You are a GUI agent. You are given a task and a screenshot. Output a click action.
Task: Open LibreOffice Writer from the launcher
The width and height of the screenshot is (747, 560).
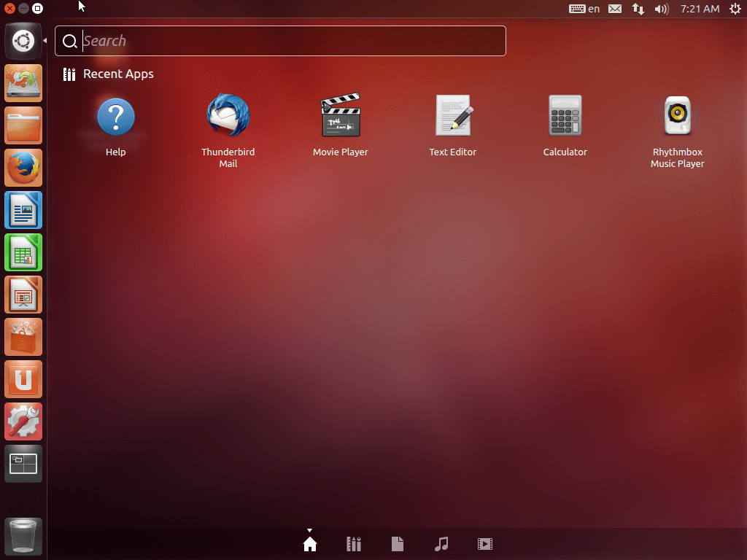pyautogui.click(x=23, y=210)
